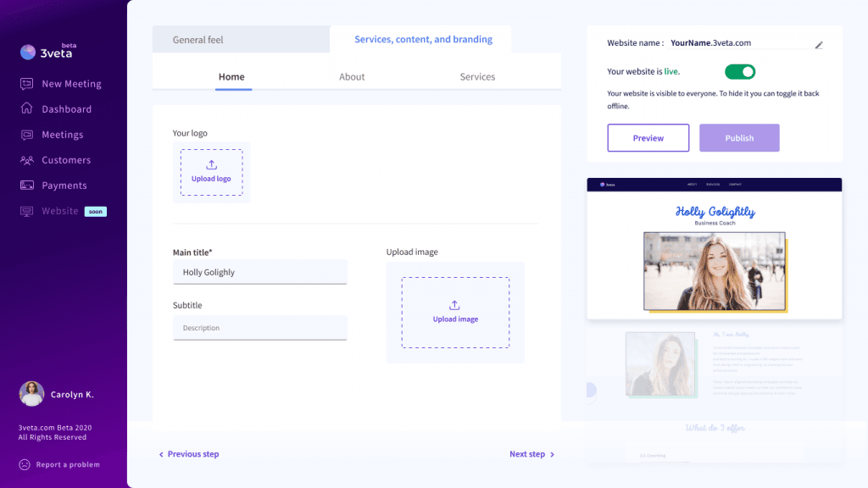Viewport: 868px width, 488px height.
Task: Click the upload arrow icon in logo box
Action: coord(211,165)
